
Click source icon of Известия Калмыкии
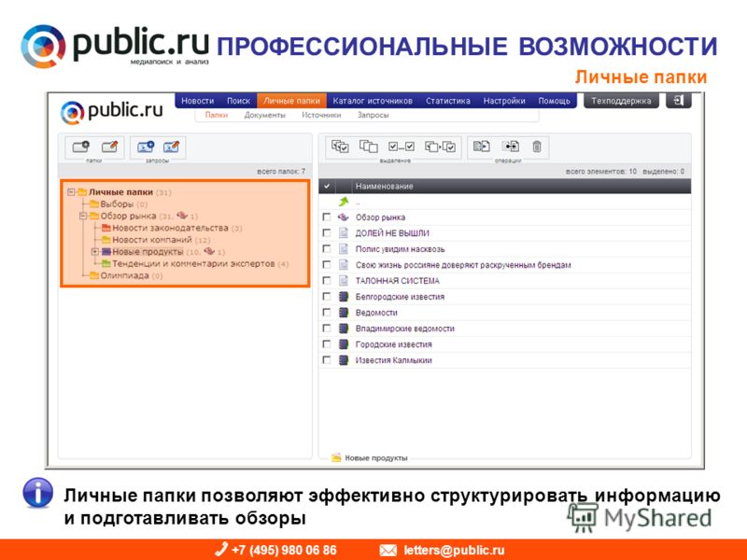tap(344, 360)
